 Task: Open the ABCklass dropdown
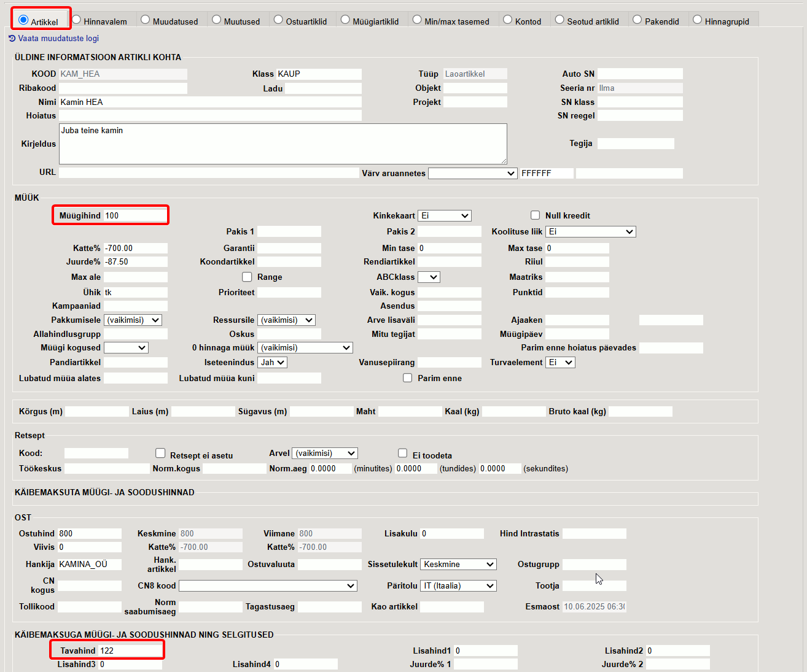pos(429,277)
